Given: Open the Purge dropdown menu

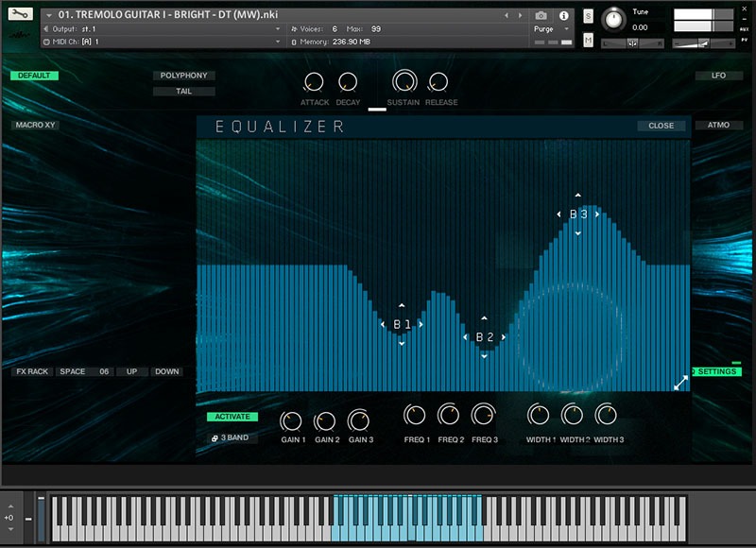Looking at the screenshot, I should click(551, 29).
